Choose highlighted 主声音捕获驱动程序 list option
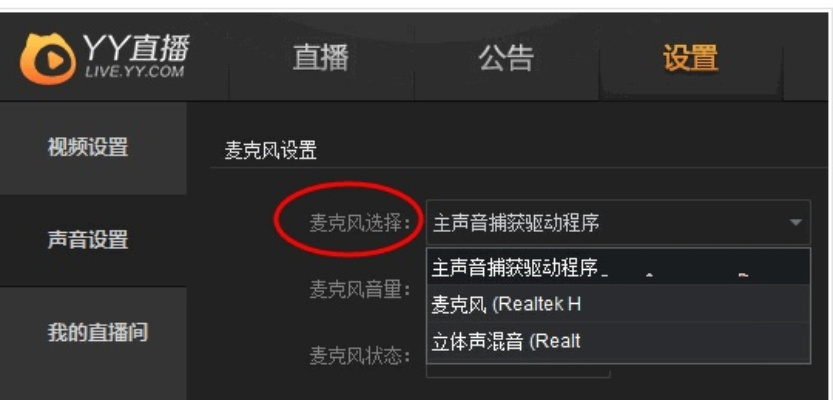The width and height of the screenshot is (833, 400). 618,267
